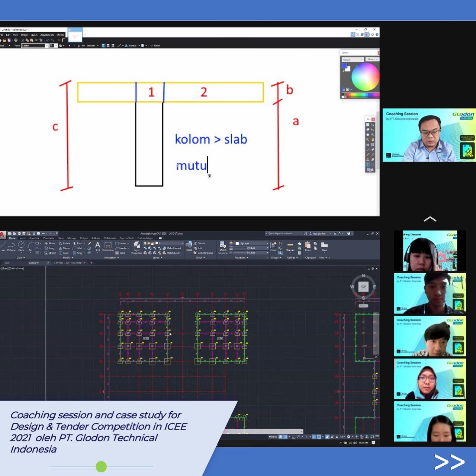Select the Circle tool in AutoCAD

pos(21,246)
